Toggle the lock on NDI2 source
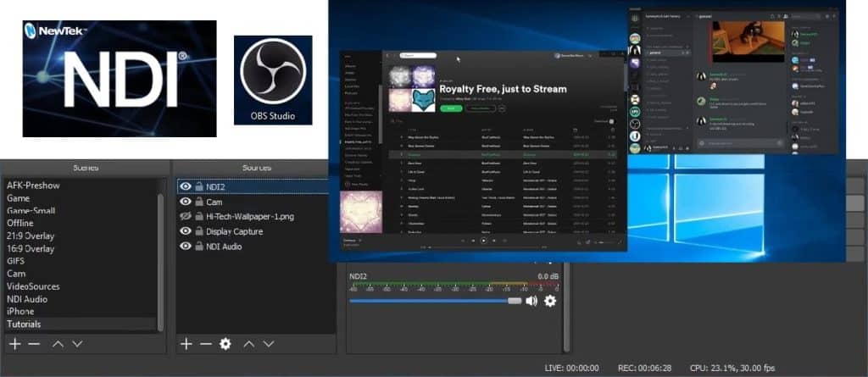The width and height of the screenshot is (868, 377). (x=198, y=186)
